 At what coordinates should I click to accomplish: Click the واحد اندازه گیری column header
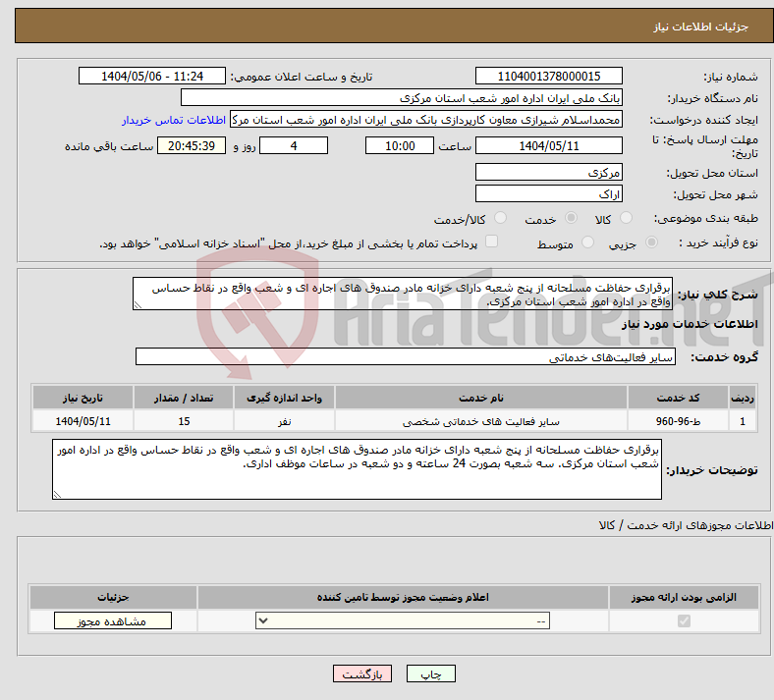(284, 398)
